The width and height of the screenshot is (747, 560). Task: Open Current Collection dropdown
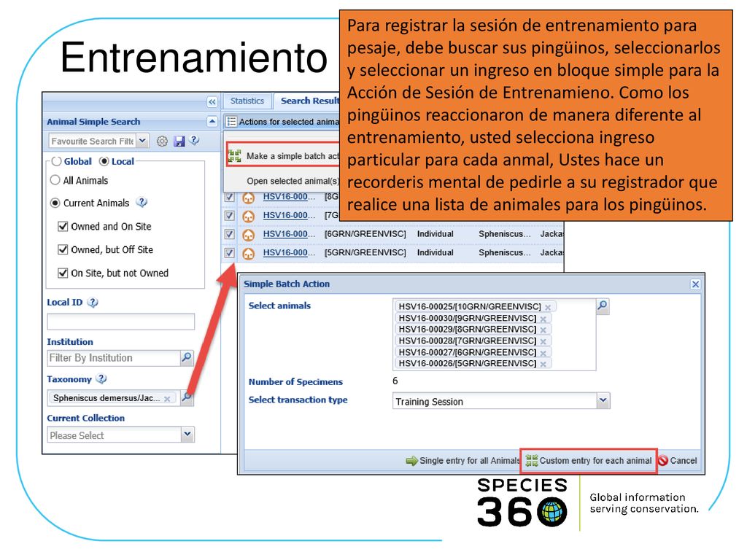(x=187, y=435)
